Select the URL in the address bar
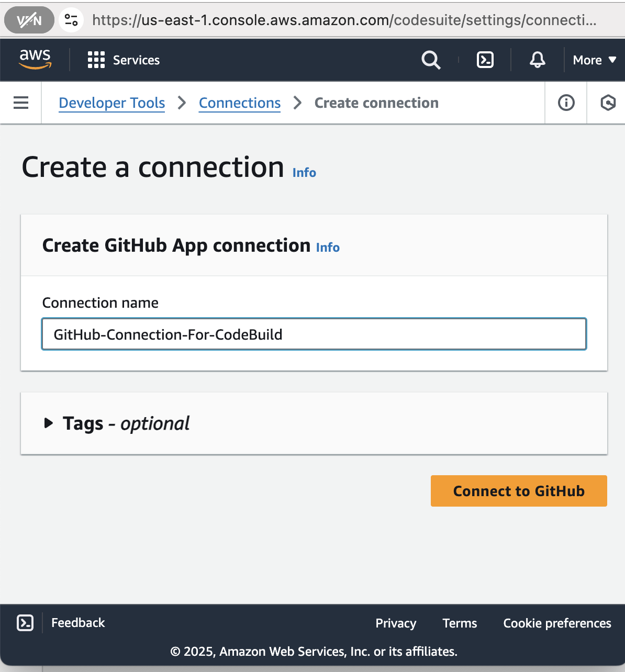The height and width of the screenshot is (672, 625). (x=344, y=20)
